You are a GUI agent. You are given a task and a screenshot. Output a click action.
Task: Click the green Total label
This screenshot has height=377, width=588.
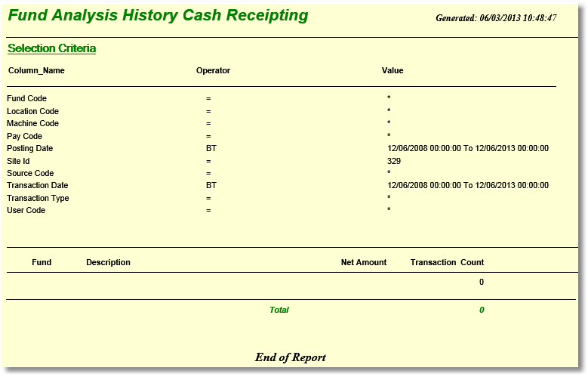pos(279,311)
